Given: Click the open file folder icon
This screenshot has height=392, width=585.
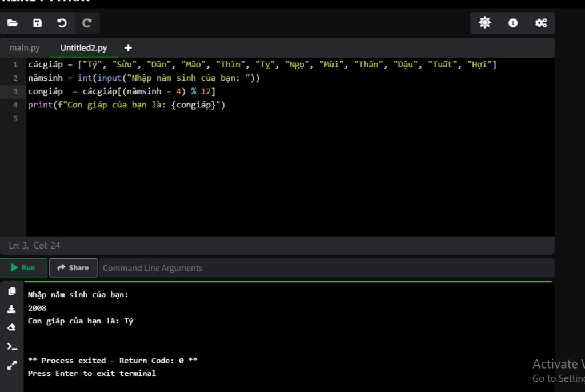Looking at the screenshot, I should 13,23.
